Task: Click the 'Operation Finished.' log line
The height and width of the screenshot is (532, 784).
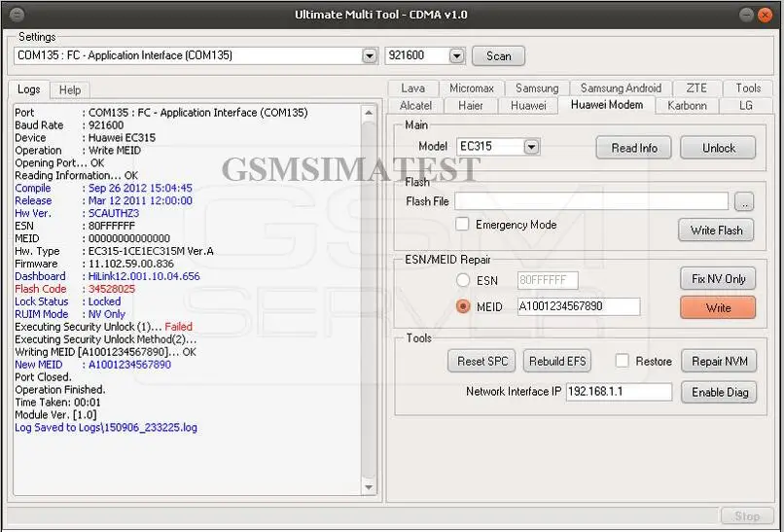Action: pyautogui.click(x=60, y=389)
